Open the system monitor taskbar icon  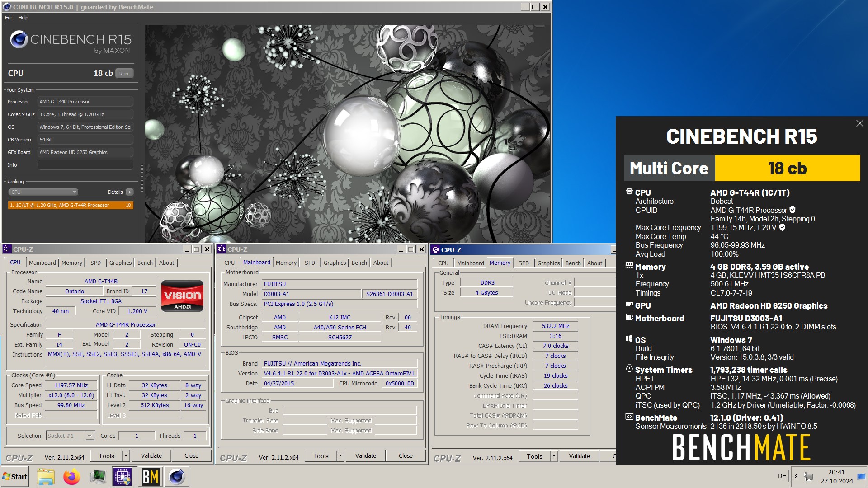coord(97,477)
